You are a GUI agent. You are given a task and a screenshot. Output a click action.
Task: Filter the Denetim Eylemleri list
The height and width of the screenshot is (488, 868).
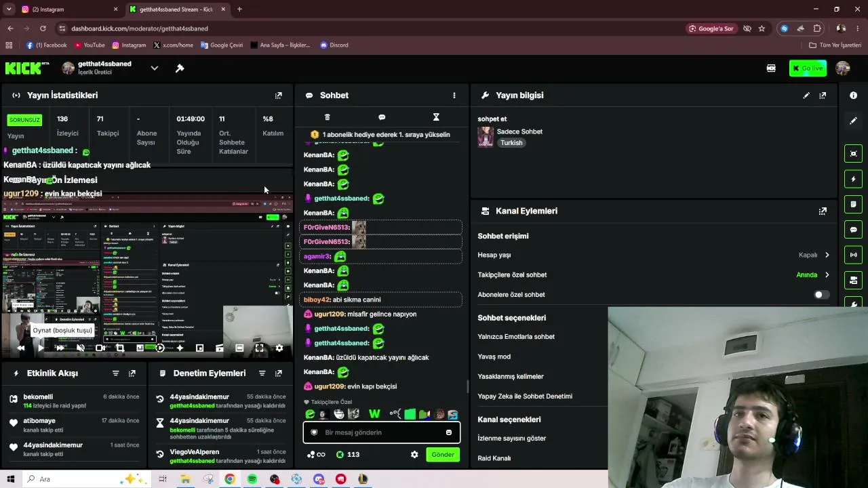262,373
